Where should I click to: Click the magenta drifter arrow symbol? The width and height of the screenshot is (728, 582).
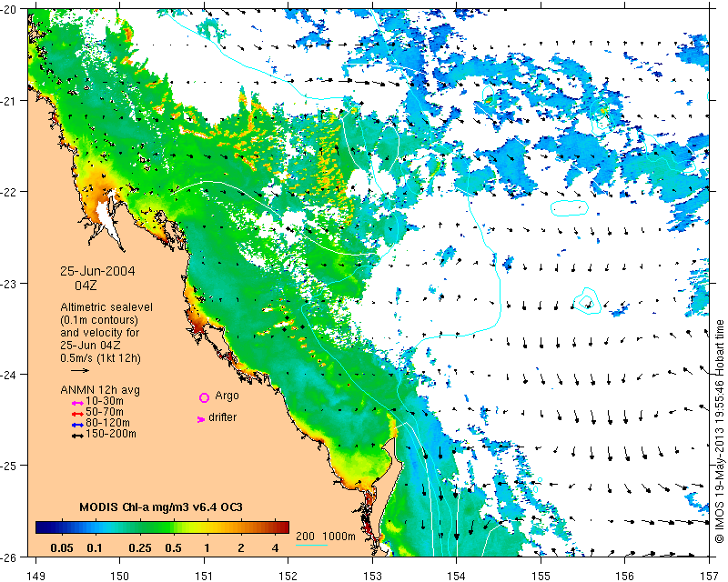200,419
